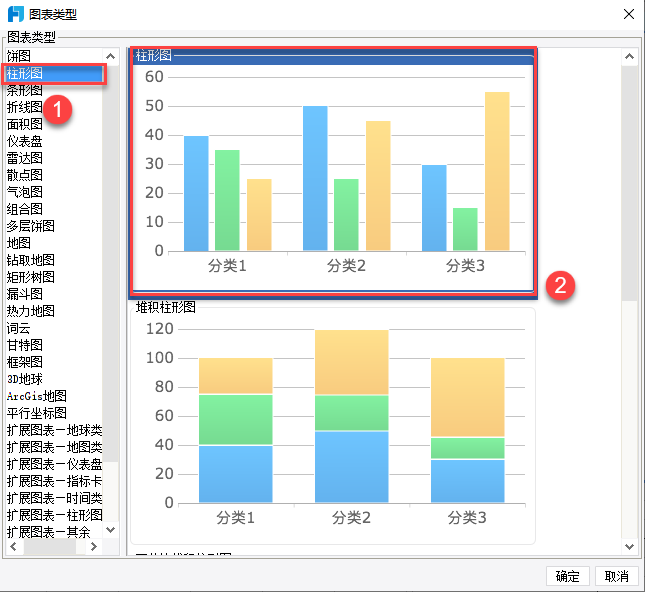
Task: Select 甘特图 in chart type list
Action: 53,345
